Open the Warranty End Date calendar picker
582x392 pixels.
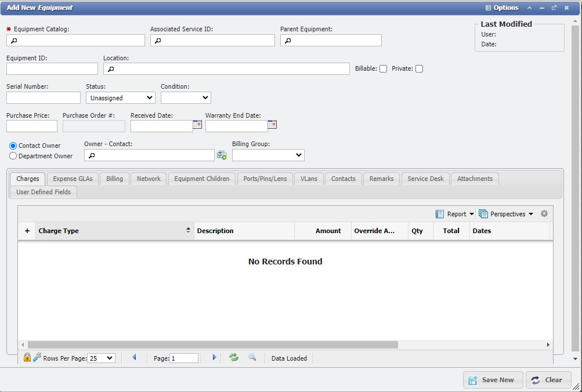click(x=272, y=124)
